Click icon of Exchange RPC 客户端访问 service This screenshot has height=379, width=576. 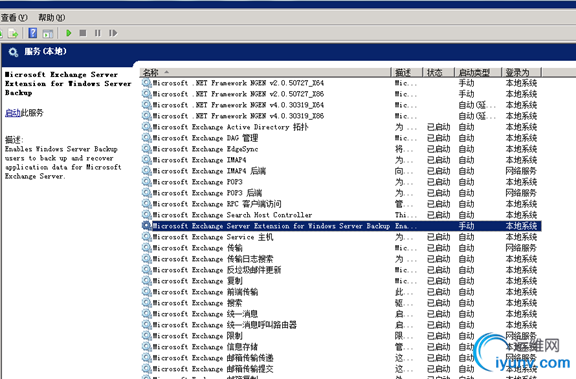coord(147,204)
